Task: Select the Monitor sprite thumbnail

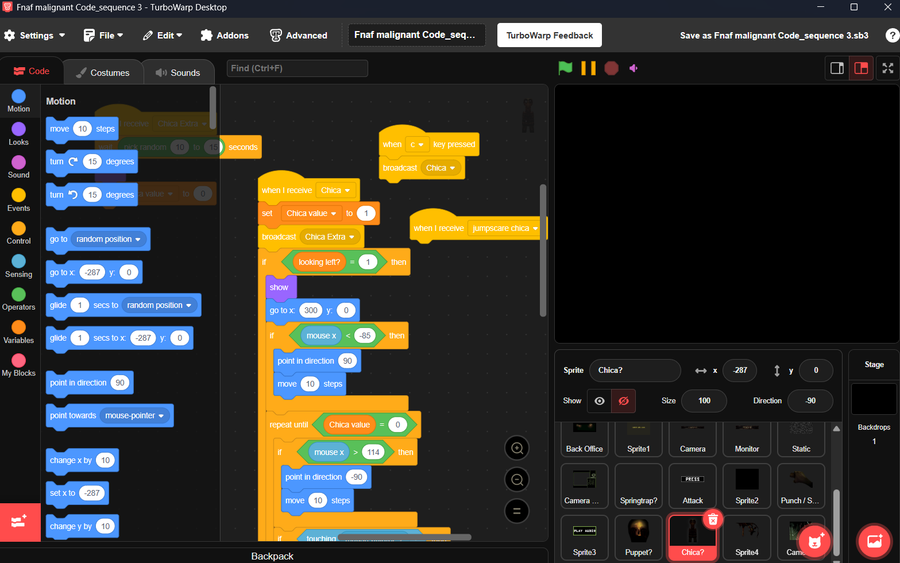Action: click(x=747, y=439)
